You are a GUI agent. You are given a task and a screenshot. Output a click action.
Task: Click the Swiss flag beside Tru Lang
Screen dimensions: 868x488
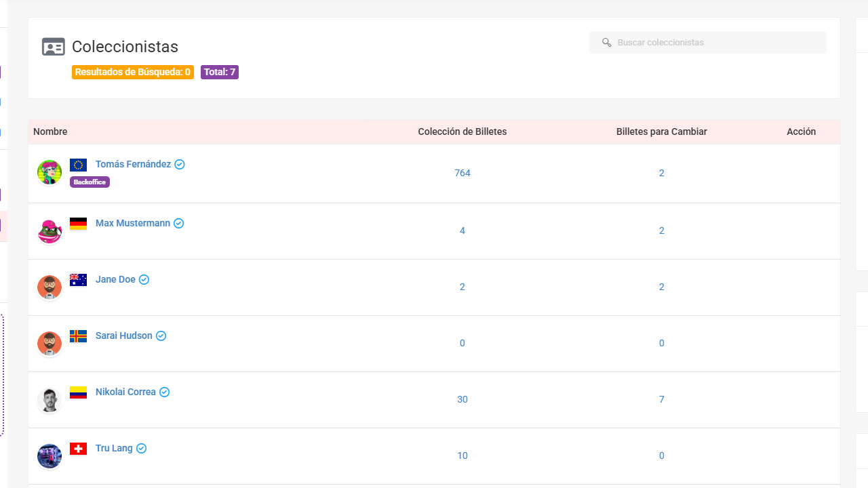pos(78,449)
